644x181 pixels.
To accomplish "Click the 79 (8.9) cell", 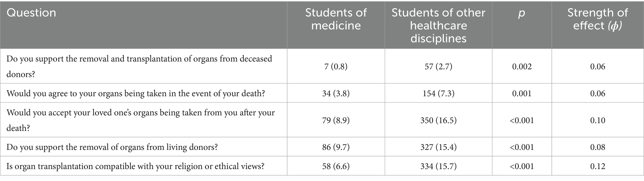I will point(336,120).
